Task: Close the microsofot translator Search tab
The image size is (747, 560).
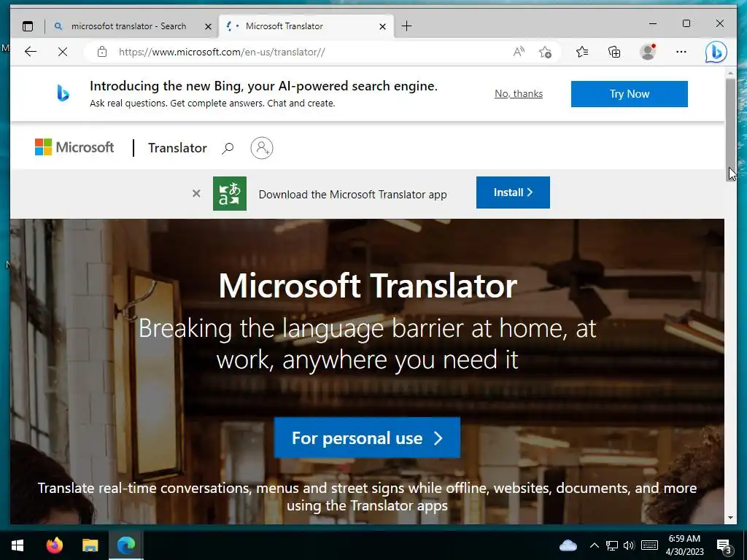Action: pyautogui.click(x=208, y=27)
